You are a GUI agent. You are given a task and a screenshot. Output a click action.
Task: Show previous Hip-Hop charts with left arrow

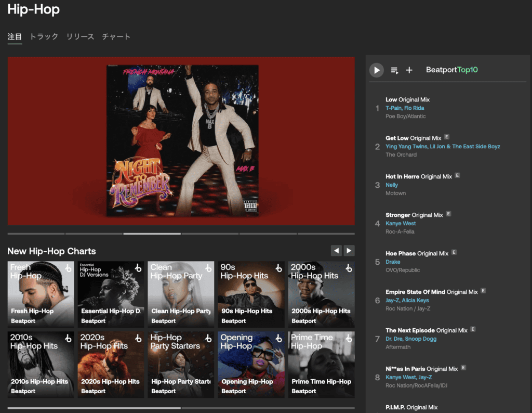(x=336, y=251)
